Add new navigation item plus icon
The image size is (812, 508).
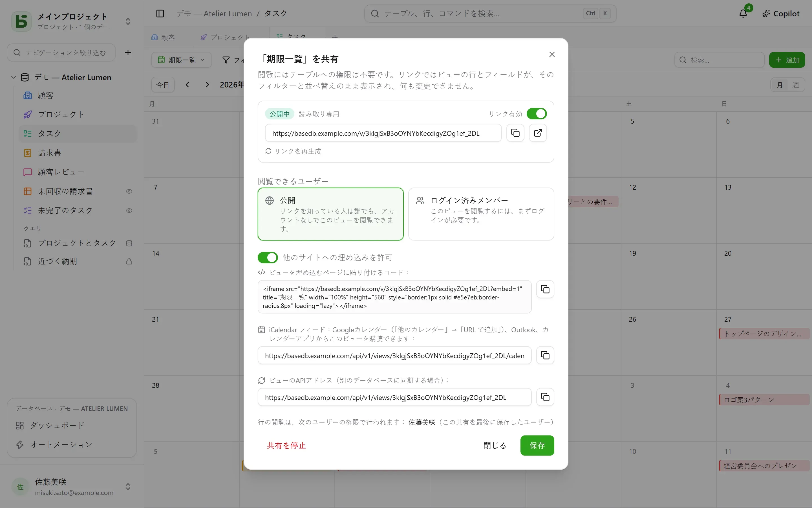tap(128, 52)
